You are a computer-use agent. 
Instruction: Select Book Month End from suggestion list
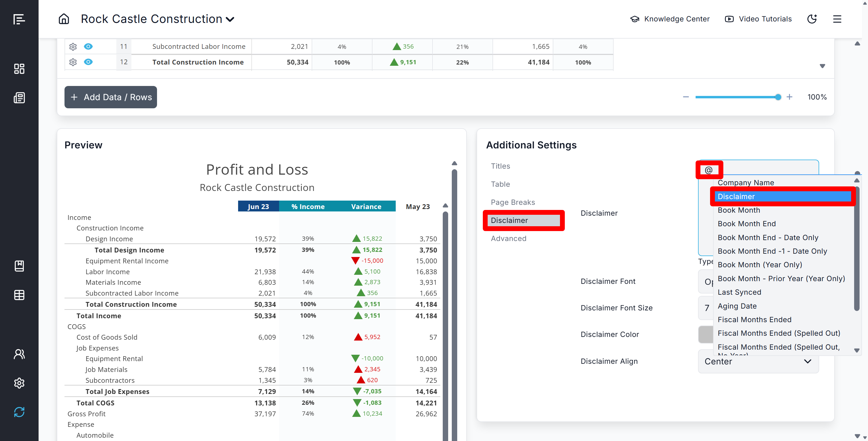[747, 224]
